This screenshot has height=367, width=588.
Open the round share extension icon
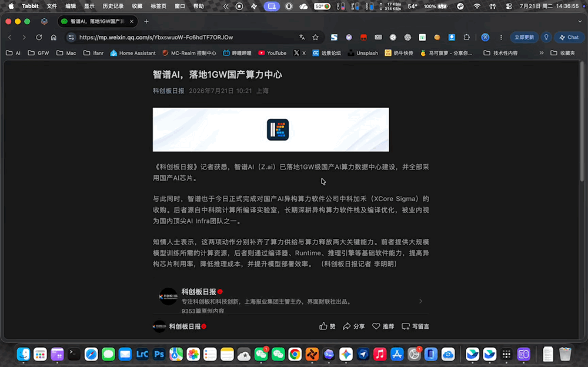coord(393,37)
